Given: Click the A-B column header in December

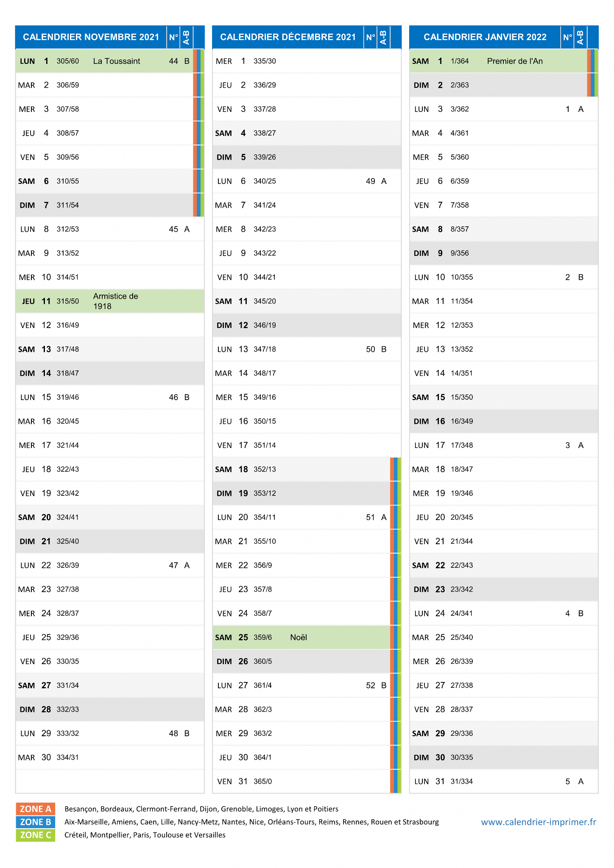Looking at the screenshot, I should point(383,37).
